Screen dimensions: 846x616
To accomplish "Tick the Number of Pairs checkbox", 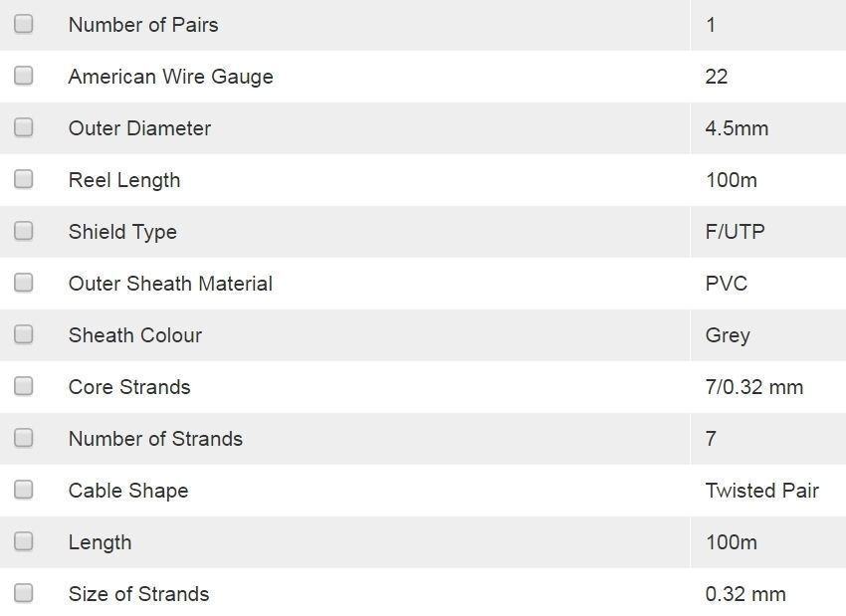I will (x=24, y=24).
